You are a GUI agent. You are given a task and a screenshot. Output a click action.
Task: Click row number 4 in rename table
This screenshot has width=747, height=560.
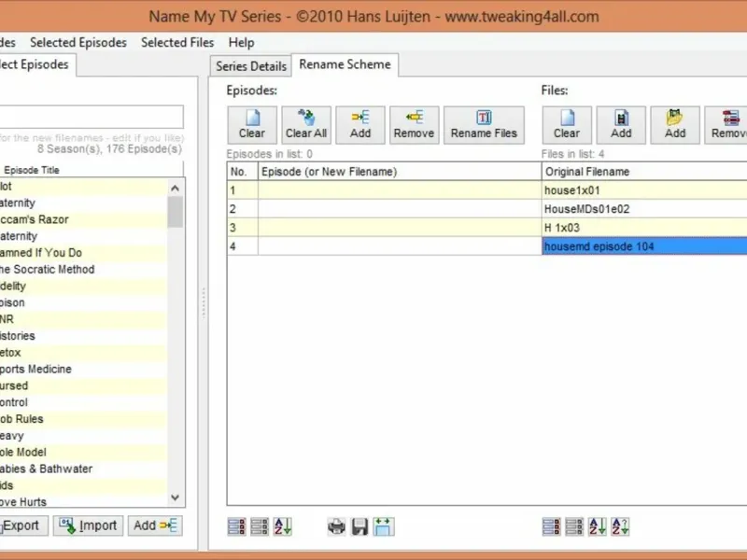point(243,246)
